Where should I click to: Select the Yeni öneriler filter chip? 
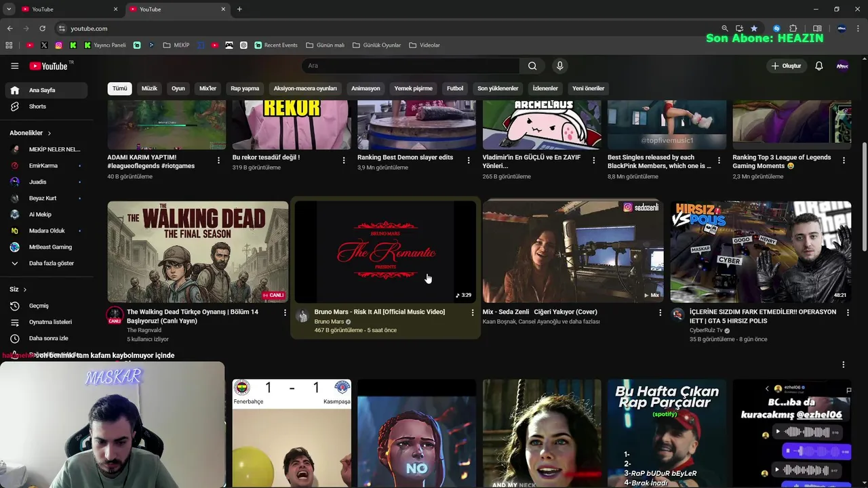pos(588,88)
